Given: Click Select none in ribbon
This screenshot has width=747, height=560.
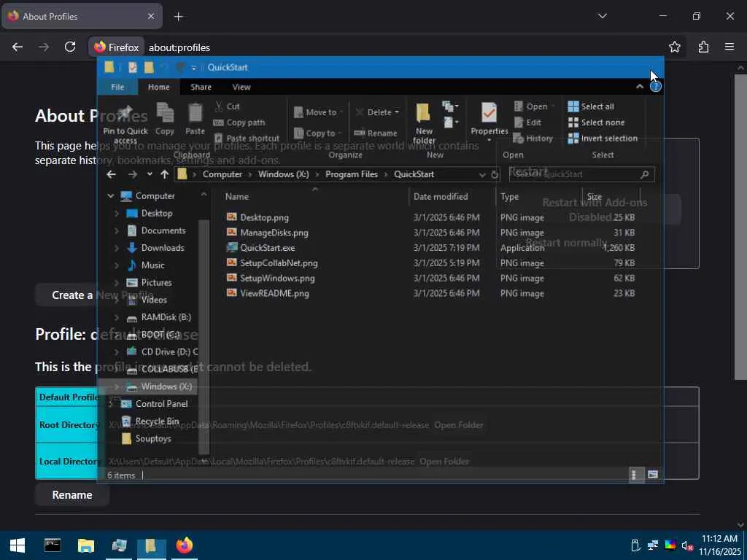Looking at the screenshot, I should (596, 122).
